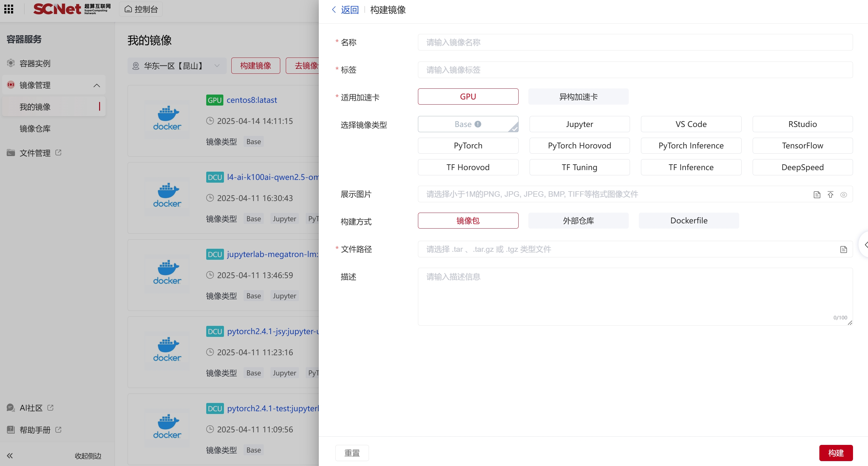Click the 容器实例 sidebar icon
The width and height of the screenshot is (868, 466).
pyautogui.click(x=11, y=63)
